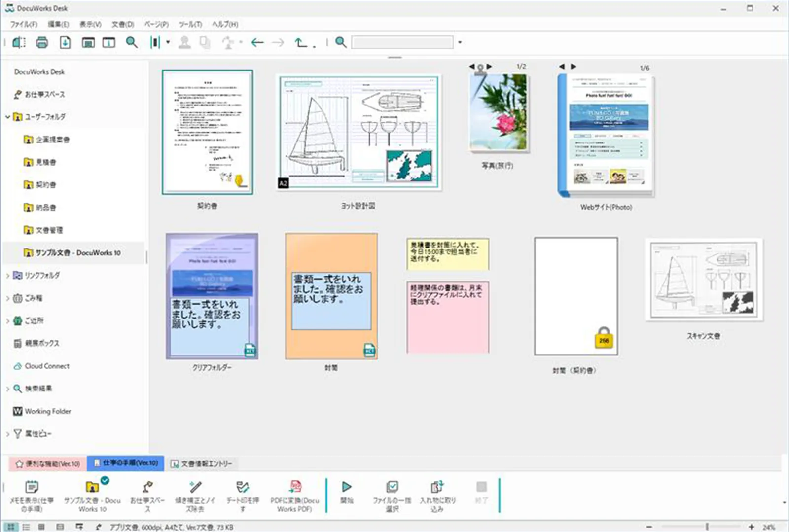
Task: Click inside the toolbar search field
Action: tap(402, 42)
